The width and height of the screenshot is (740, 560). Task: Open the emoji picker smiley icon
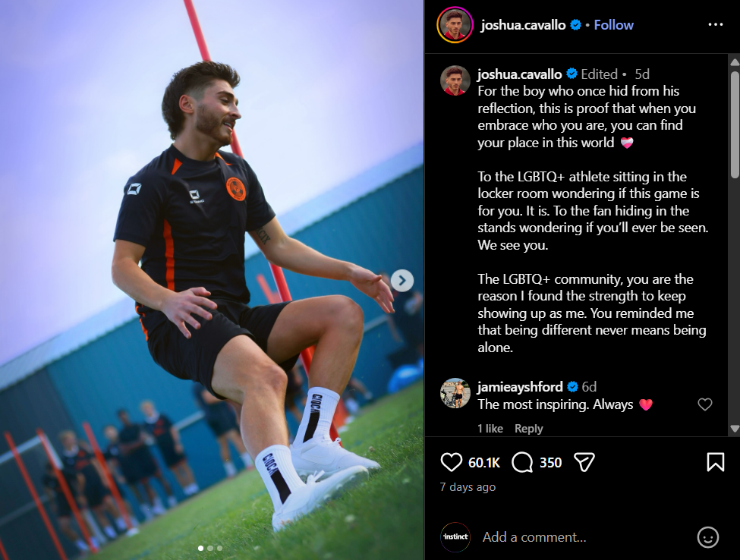[x=708, y=537]
